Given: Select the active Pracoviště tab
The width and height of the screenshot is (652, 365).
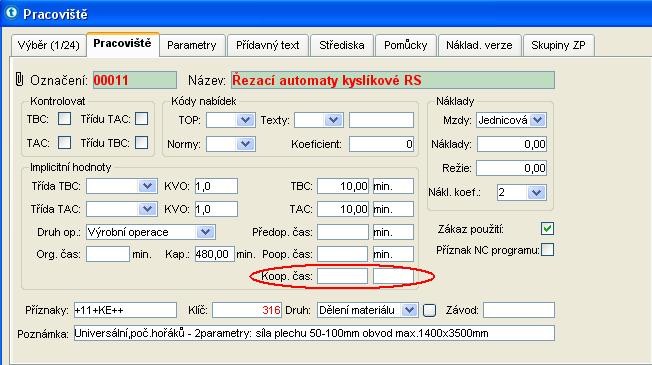Looking at the screenshot, I should click(122, 44).
